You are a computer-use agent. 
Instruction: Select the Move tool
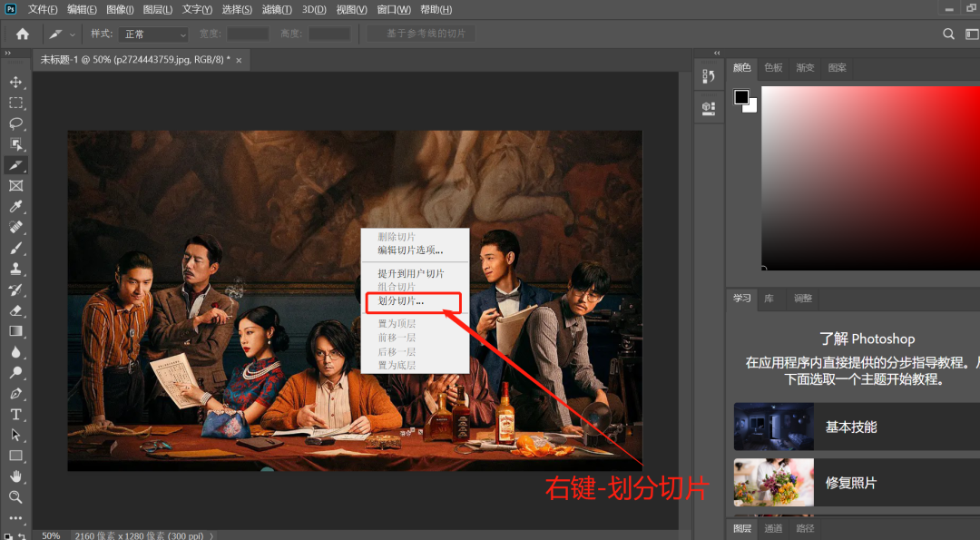[x=15, y=83]
